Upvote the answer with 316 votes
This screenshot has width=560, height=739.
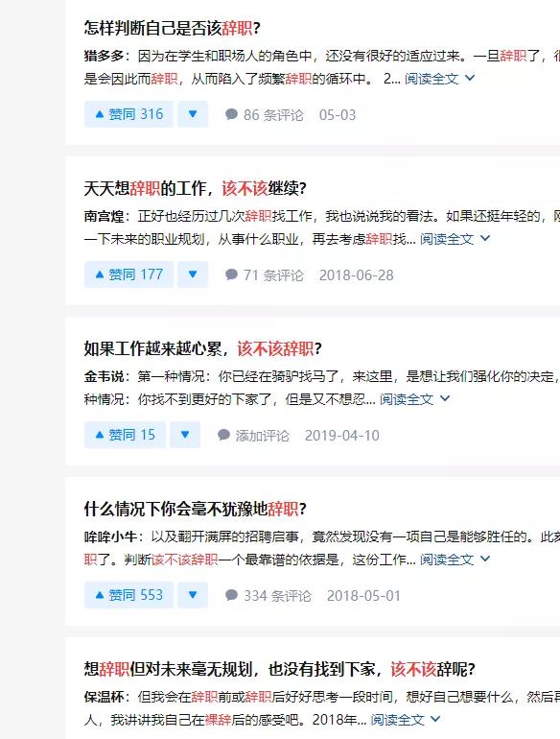128,114
